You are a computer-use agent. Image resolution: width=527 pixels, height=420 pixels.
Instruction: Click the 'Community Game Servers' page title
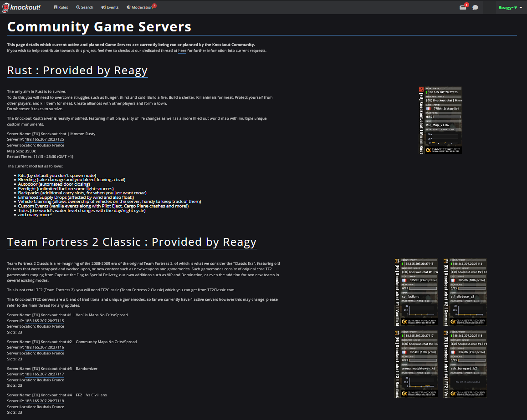click(99, 27)
